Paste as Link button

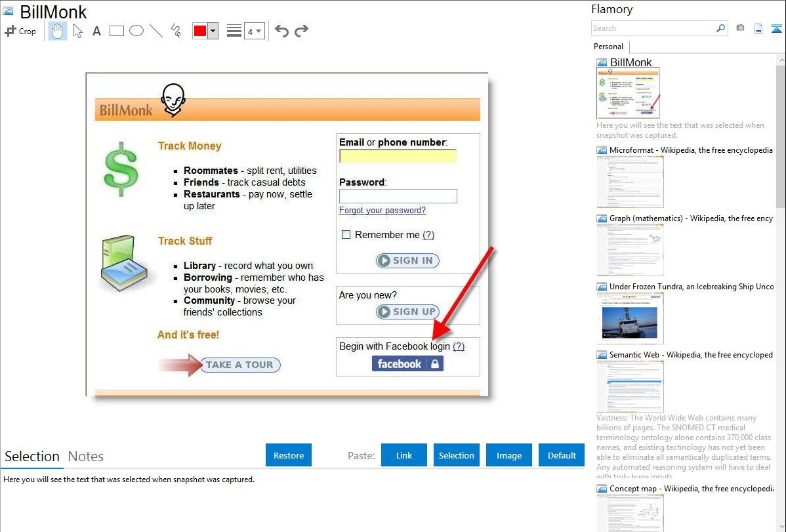pyautogui.click(x=404, y=455)
